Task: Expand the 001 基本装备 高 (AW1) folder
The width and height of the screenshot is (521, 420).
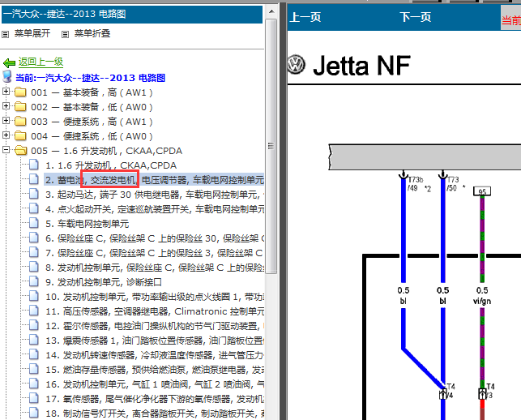Action: tap(6, 91)
